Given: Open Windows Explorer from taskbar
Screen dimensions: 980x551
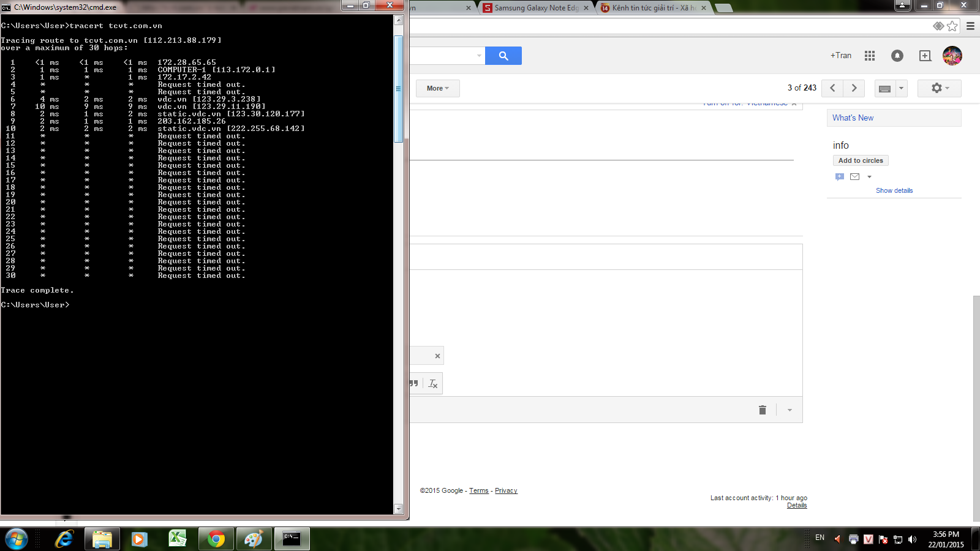Looking at the screenshot, I should 102,539.
